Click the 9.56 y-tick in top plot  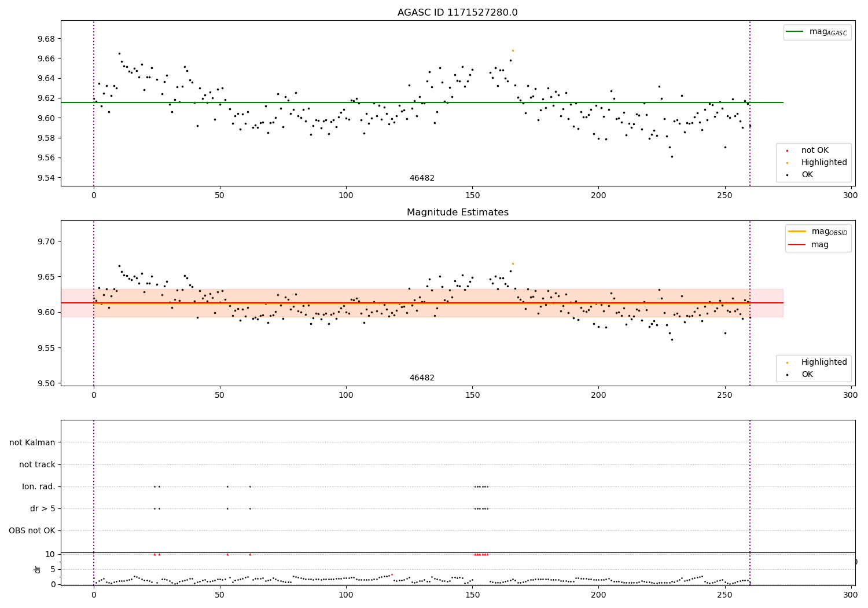click(47, 158)
